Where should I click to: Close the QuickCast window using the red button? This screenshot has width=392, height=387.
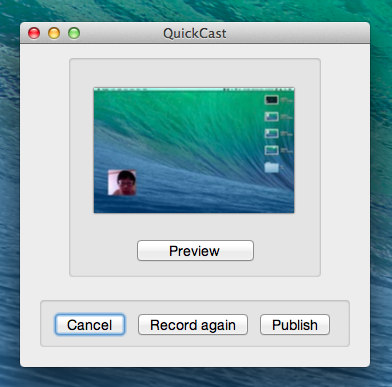click(34, 33)
